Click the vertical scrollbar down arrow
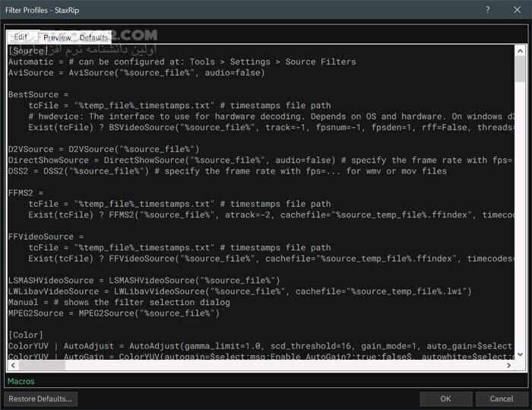This screenshot has width=532, height=410. pyautogui.click(x=520, y=353)
